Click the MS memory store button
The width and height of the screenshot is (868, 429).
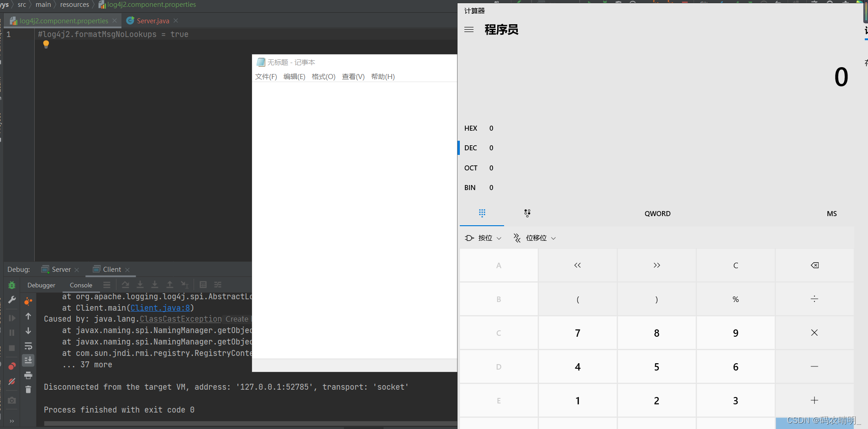[832, 214]
